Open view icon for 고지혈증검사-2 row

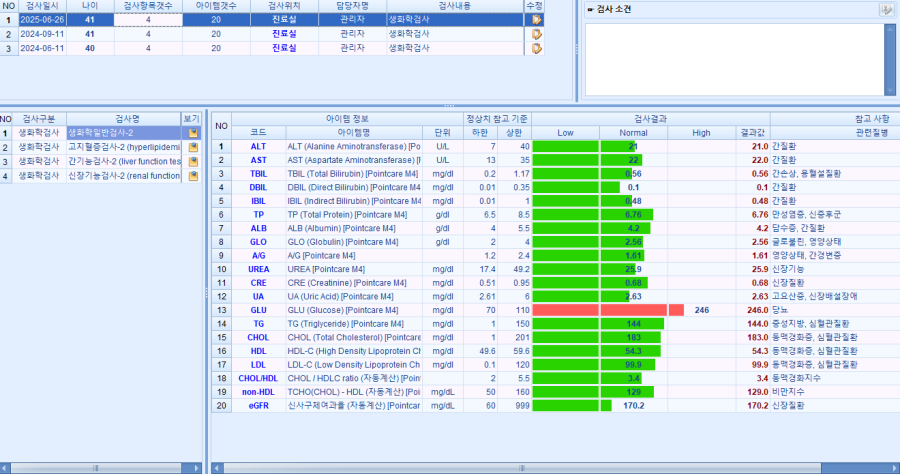193,147
